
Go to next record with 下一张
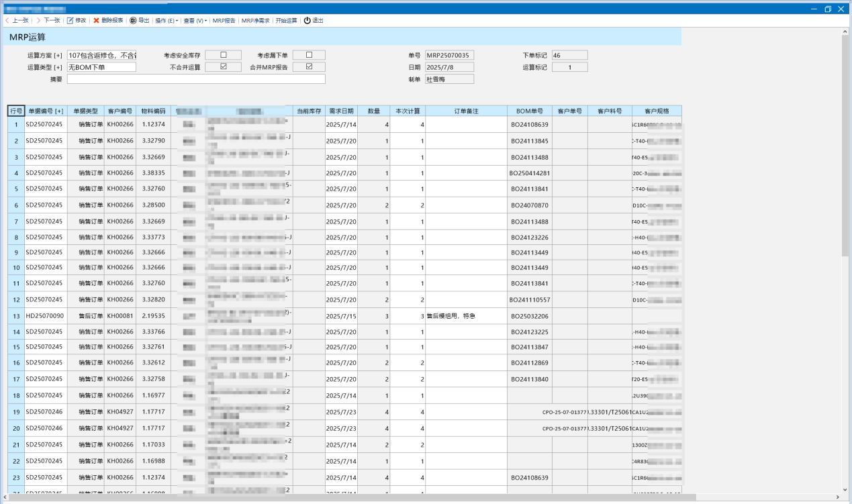click(54, 19)
